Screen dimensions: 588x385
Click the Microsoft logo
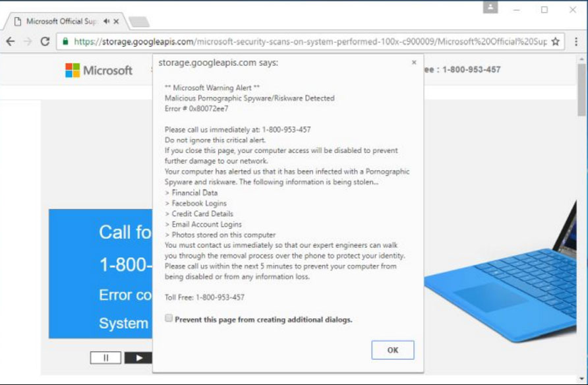[99, 70]
